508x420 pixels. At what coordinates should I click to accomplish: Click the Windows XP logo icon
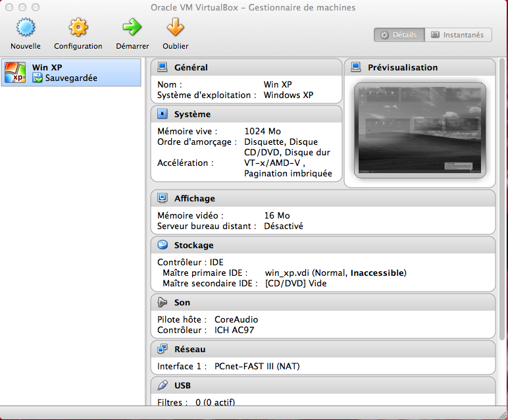[15, 72]
